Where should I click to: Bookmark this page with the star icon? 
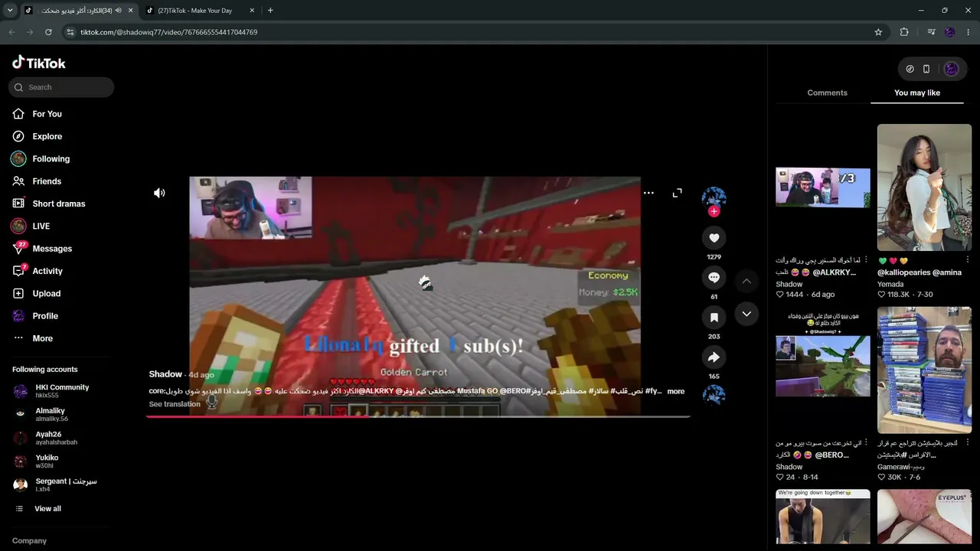[878, 32]
